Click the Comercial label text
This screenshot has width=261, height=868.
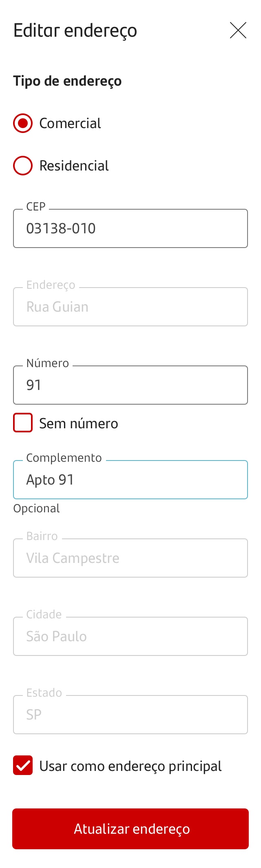coord(70,123)
